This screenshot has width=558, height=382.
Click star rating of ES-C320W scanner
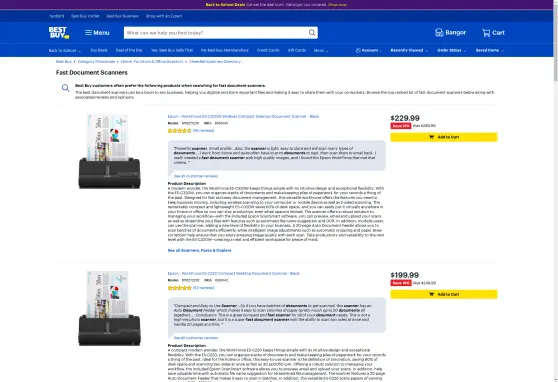(179, 131)
